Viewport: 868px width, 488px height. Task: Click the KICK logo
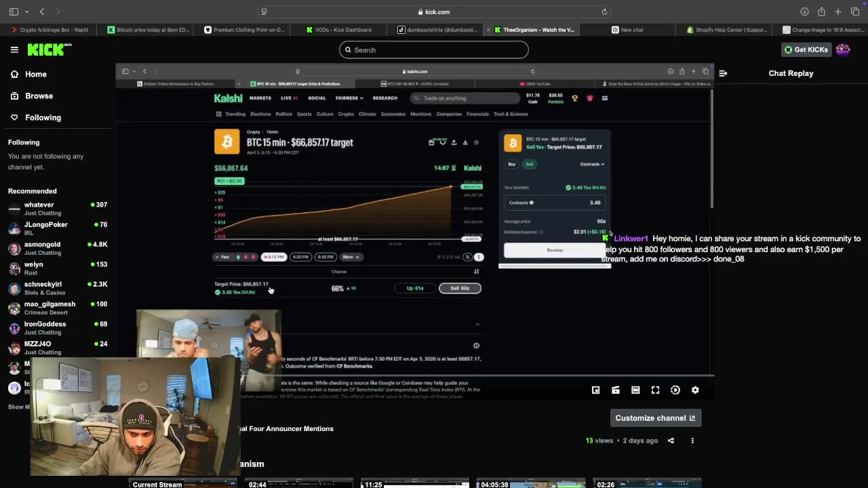pyautogui.click(x=49, y=49)
